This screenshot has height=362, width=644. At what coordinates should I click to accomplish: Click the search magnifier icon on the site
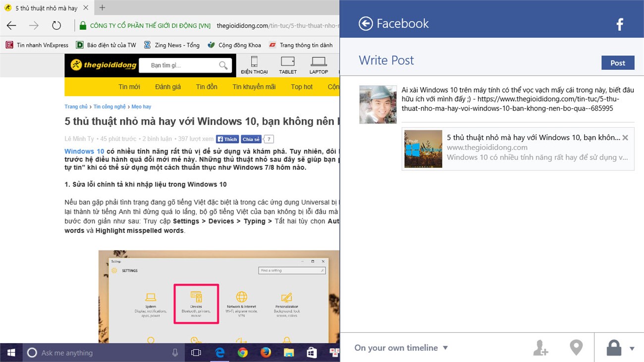pyautogui.click(x=223, y=65)
